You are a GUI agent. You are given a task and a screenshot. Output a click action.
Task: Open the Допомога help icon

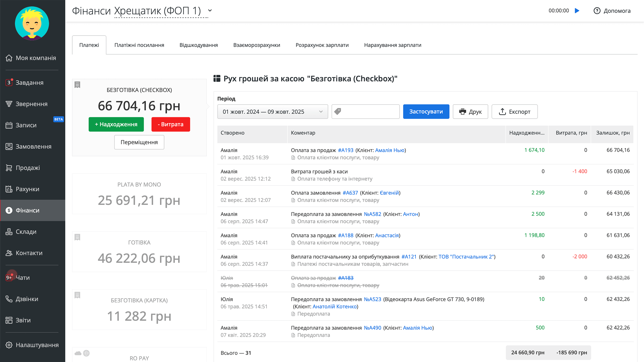597,11
